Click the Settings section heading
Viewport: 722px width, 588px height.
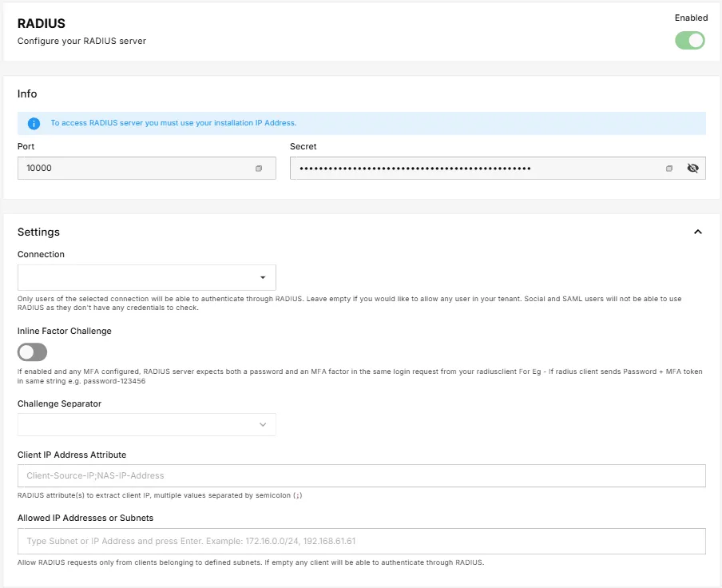pyautogui.click(x=38, y=232)
